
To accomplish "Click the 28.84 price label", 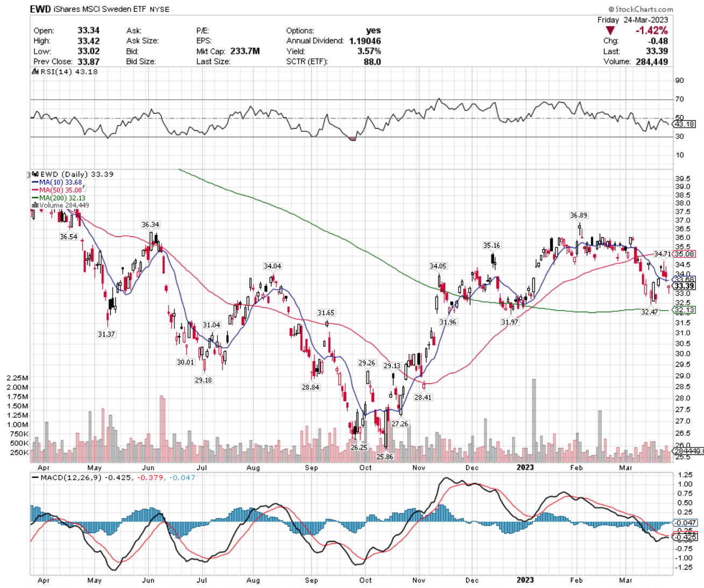I will [310, 387].
